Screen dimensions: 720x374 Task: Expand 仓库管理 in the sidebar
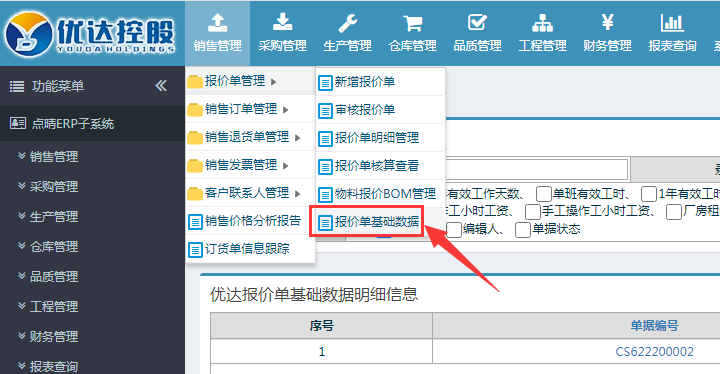[x=48, y=247]
